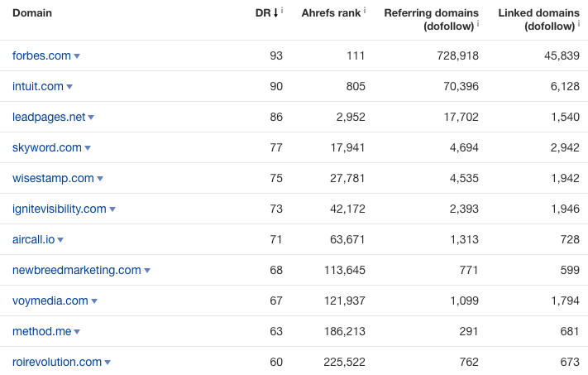Click roirevolution.com linked domains 673
The height and width of the screenshot is (375, 588).
[x=570, y=362]
